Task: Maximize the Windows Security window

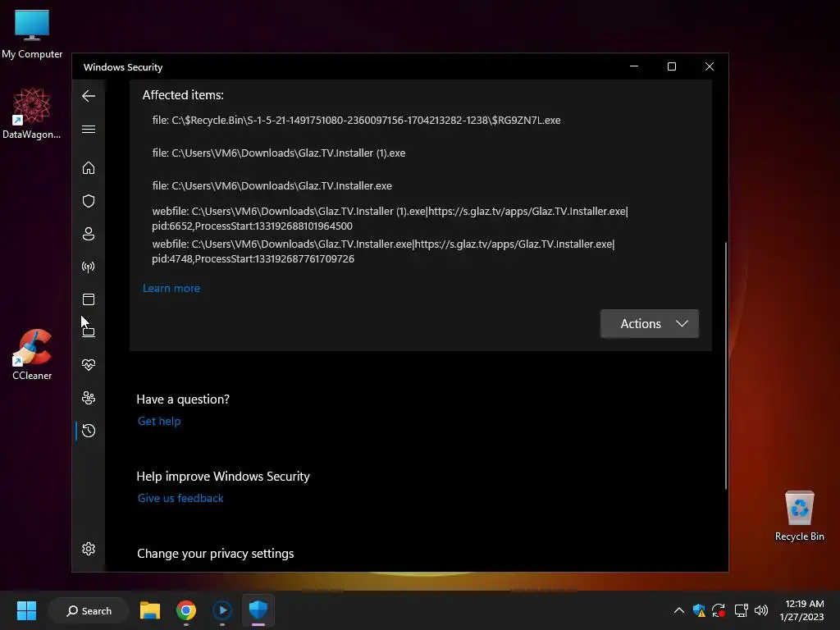Action: coord(671,66)
